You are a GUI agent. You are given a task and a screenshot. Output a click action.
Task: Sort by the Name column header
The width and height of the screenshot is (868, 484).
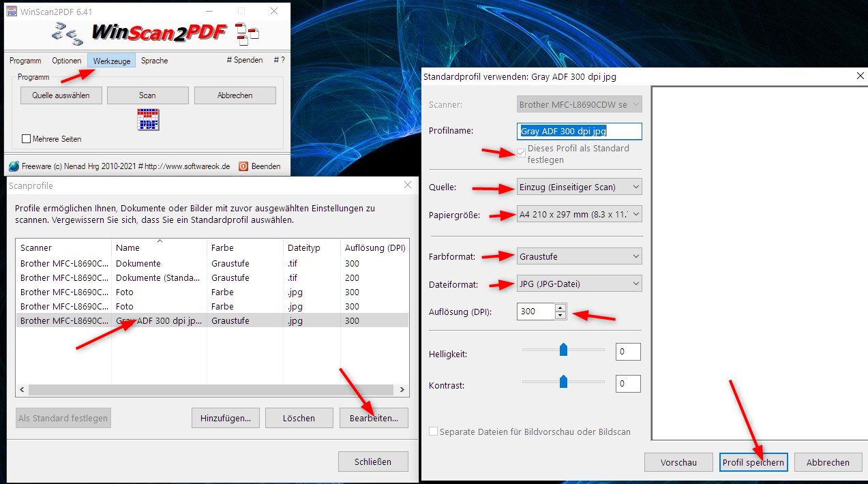point(159,248)
